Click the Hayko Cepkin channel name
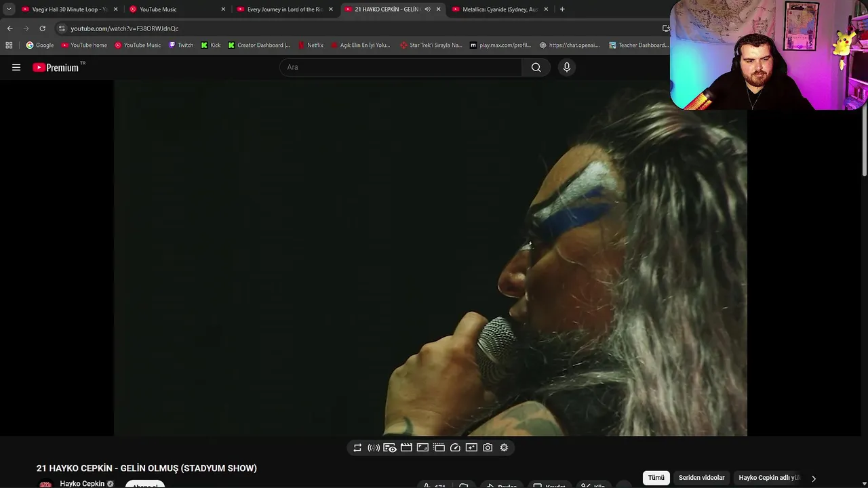 pyautogui.click(x=82, y=484)
